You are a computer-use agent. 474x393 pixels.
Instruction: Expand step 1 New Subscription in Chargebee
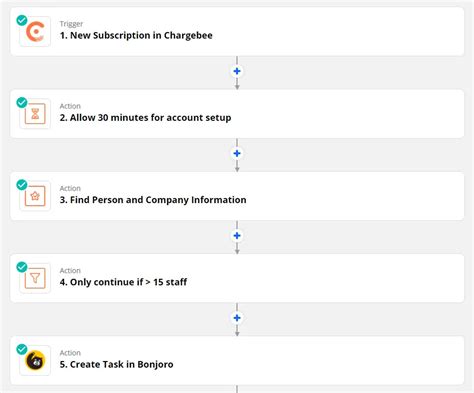(x=237, y=32)
